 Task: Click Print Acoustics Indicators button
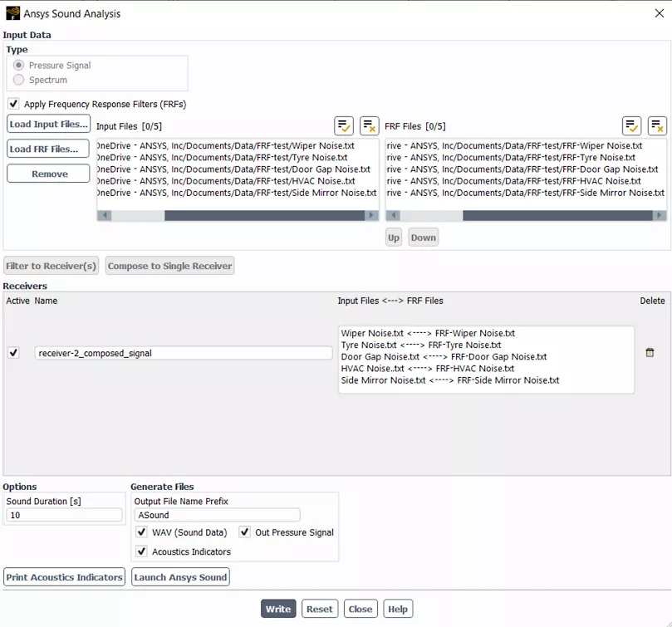[64, 577]
